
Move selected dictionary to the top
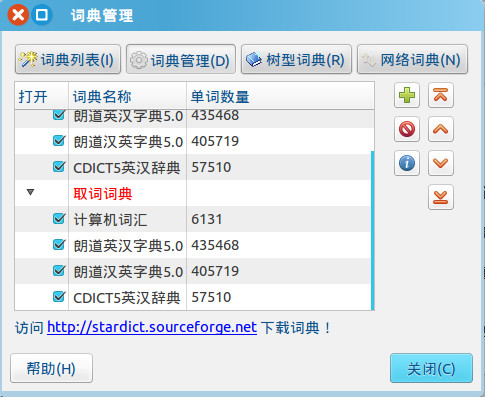(441, 95)
